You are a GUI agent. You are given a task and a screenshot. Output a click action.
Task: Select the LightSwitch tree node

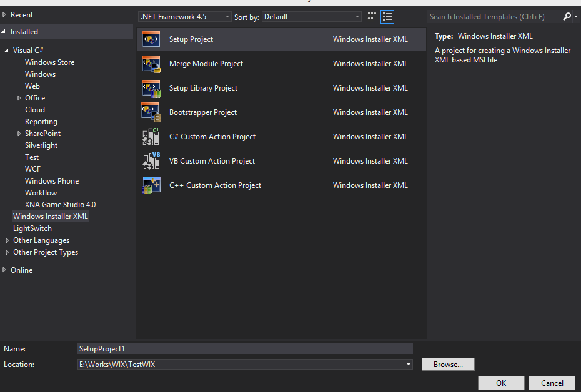pos(32,228)
